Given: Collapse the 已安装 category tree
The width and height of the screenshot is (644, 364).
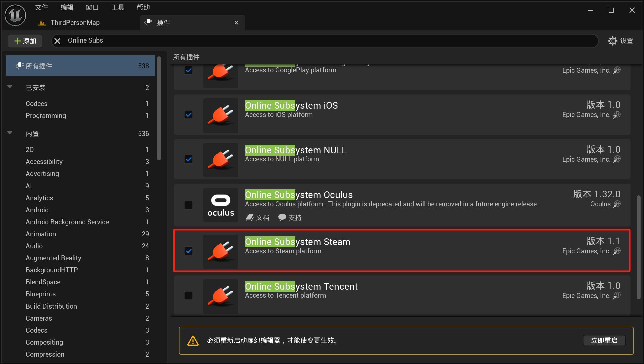Looking at the screenshot, I should pos(10,87).
